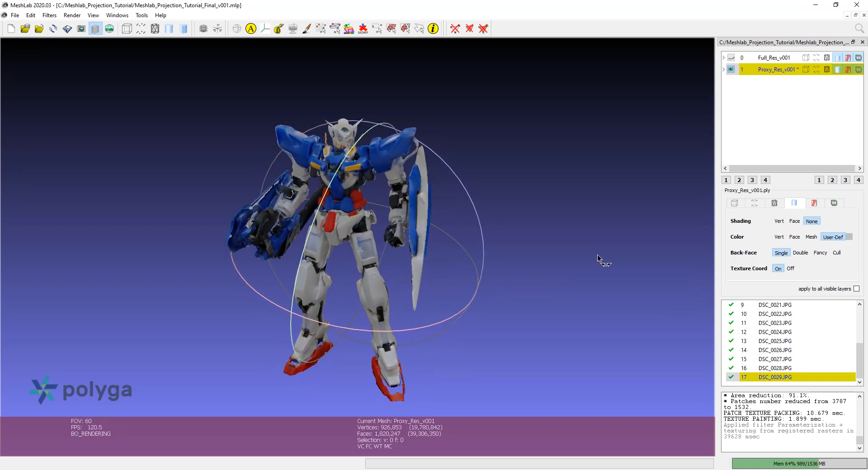Delete selected faces using middle red X
This screenshot has height=470, width=868.
pyautogui.click(x=469, y=29)
